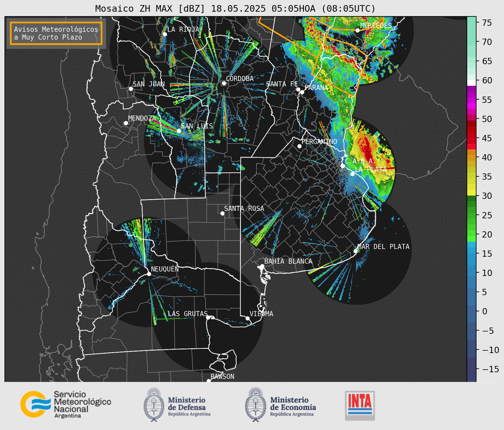
Task: Click the LA PLATA city marker dot
Action: point(353,174)
